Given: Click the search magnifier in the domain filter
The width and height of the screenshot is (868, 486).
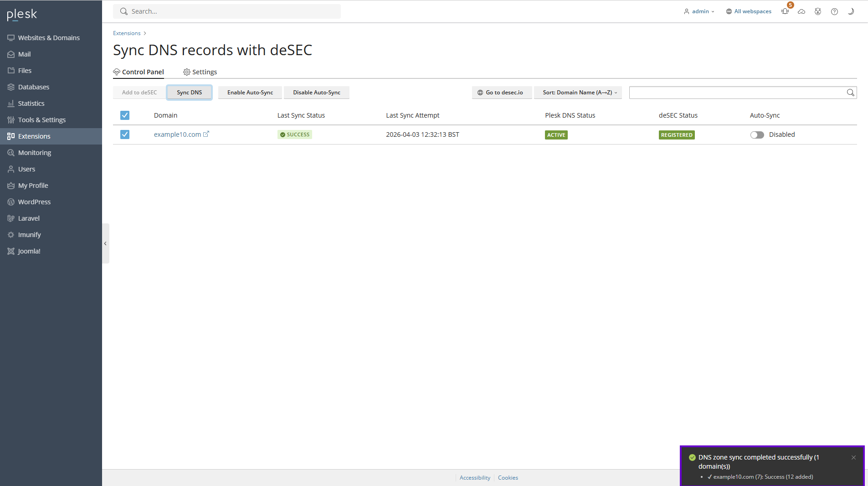Looking at the screenshot, I should point(850,92).
